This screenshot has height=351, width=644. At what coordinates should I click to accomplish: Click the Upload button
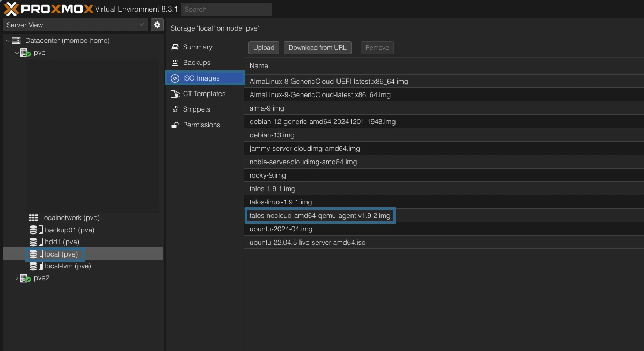pos(264,48)
